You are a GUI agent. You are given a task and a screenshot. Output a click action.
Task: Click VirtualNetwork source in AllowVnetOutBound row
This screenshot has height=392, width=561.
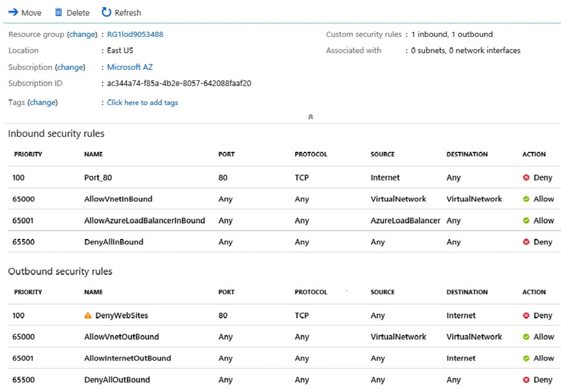click(398, 337)
